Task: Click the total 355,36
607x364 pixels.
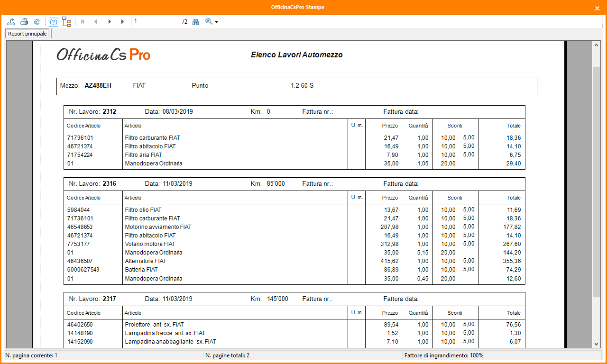Action: 514,261
